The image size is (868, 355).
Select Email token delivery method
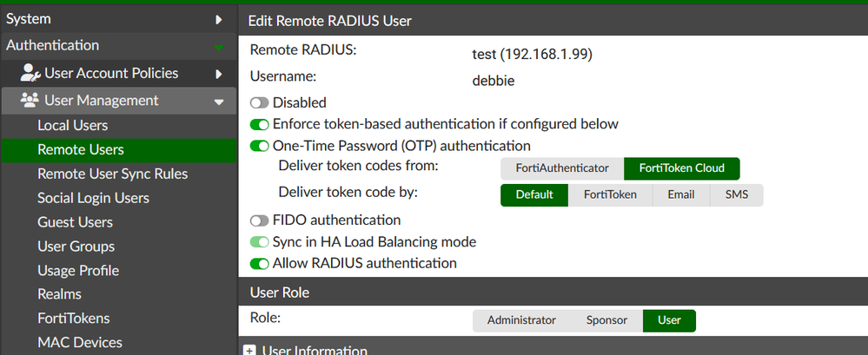(680, 195)
